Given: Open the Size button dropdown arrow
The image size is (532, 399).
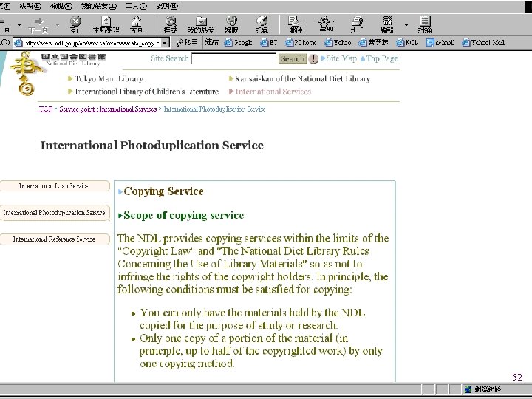Looking at the screenshot, I should (334, 21).
